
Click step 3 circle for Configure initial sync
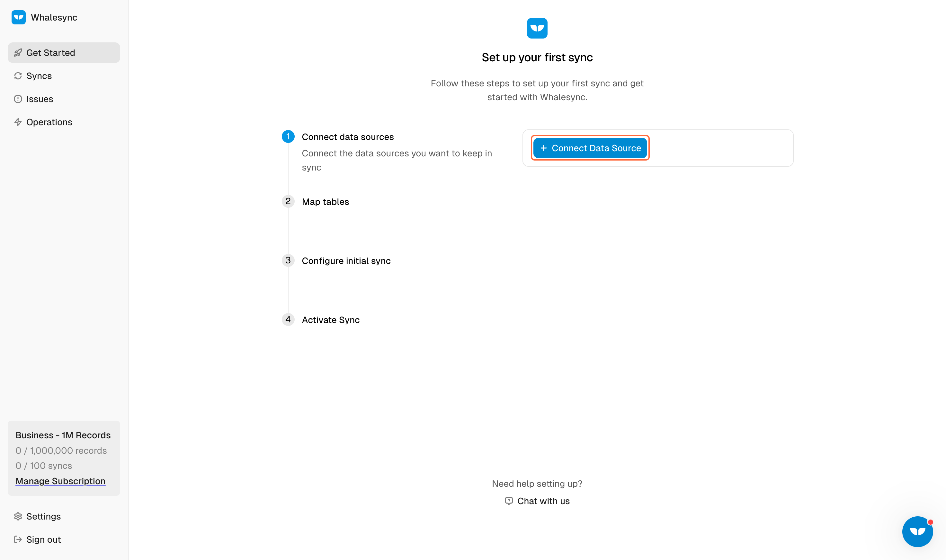pyautogui.click(x=288, y=260)
